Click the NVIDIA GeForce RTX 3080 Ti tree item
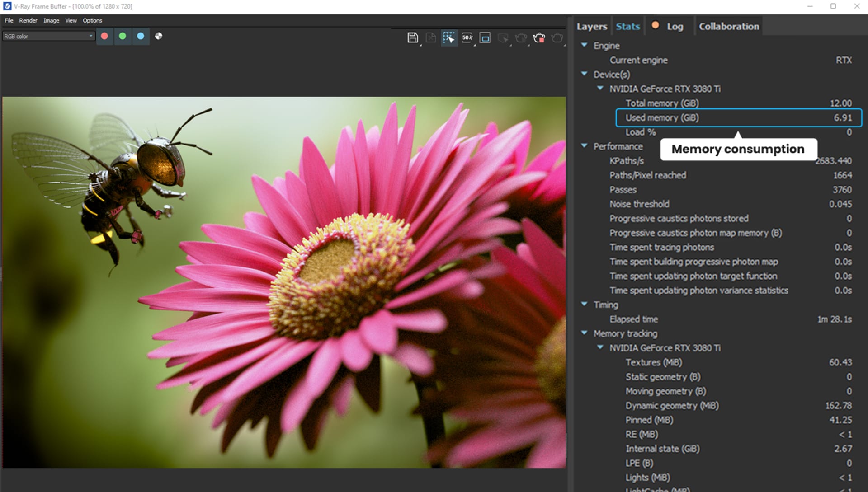 664,88
